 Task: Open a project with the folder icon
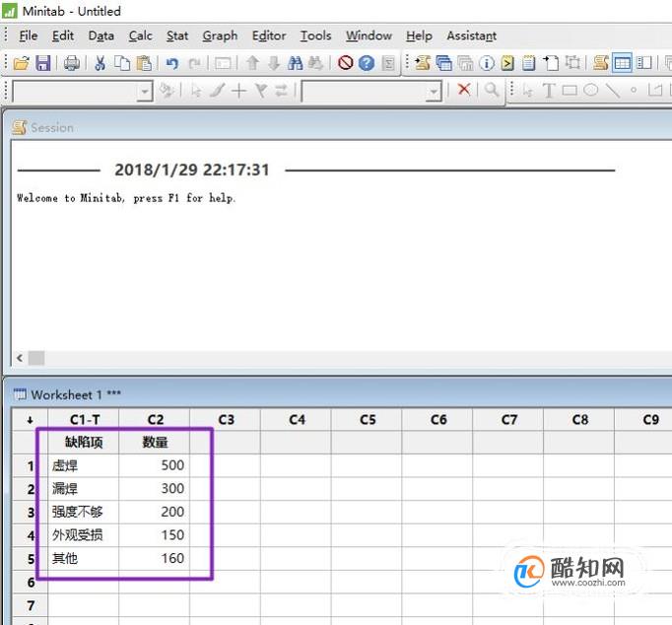coord(21,63)
